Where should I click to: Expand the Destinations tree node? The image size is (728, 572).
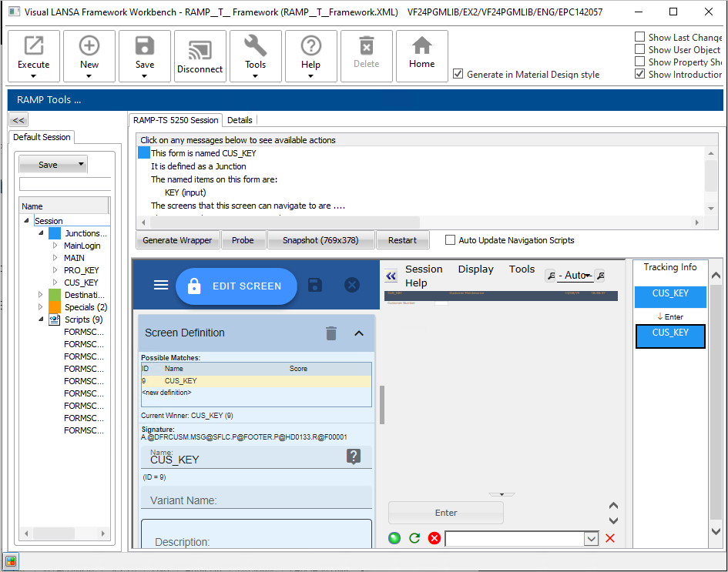[41, 295]
